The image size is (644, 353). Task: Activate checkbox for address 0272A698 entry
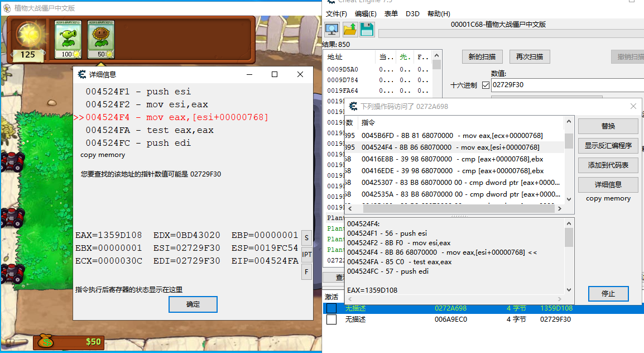331,308
